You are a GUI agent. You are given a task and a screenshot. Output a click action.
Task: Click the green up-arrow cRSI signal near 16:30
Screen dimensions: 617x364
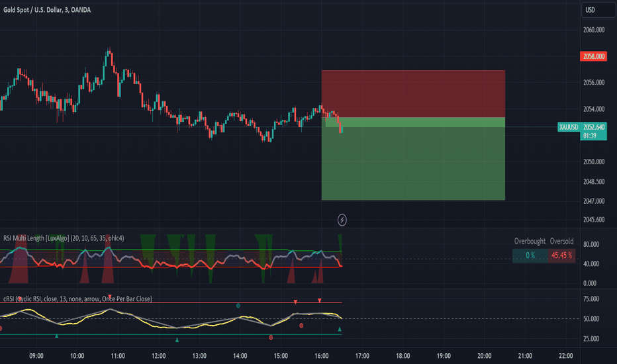point(340,329)
